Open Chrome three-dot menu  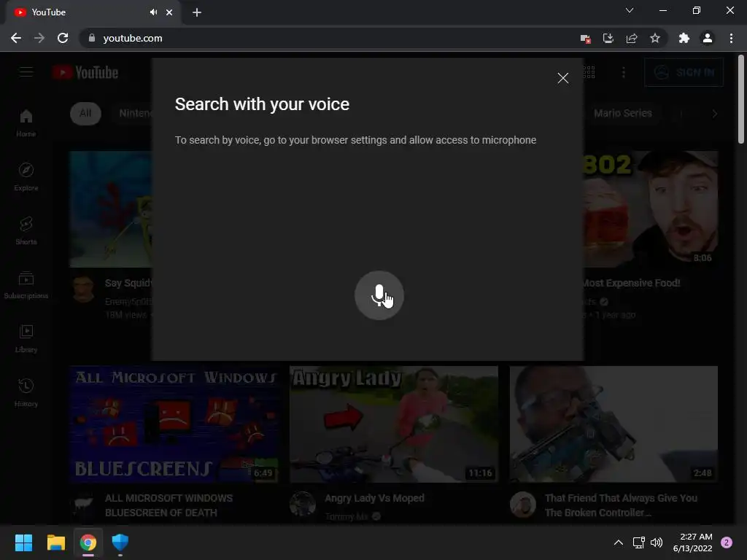(731, 38)
